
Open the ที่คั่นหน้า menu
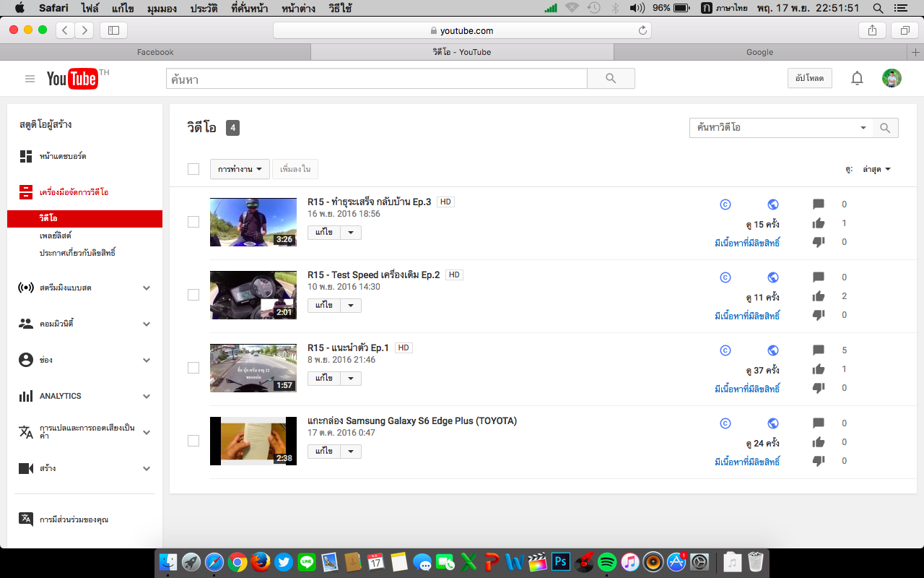coord(249,8)
